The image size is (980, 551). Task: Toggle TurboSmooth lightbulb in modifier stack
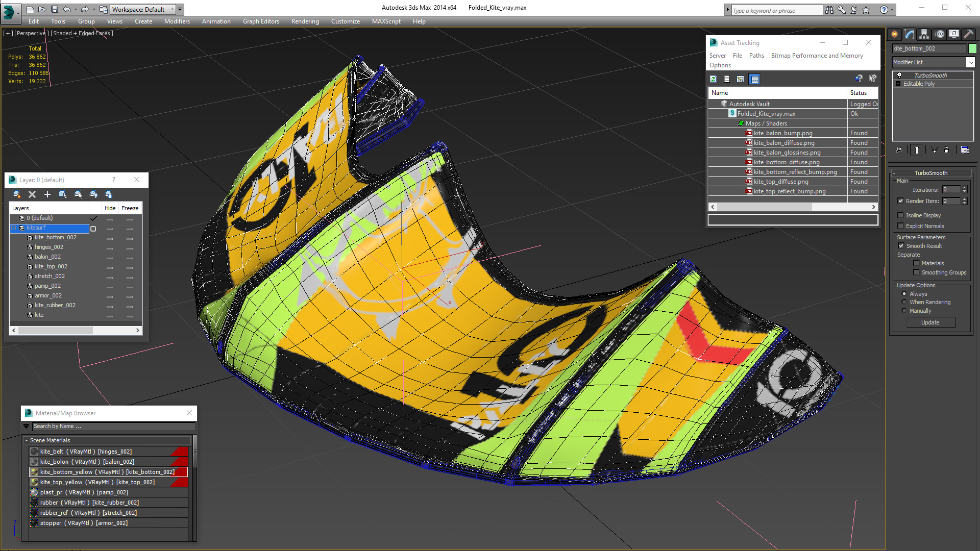pyautogui.click(x=899, y=75)
